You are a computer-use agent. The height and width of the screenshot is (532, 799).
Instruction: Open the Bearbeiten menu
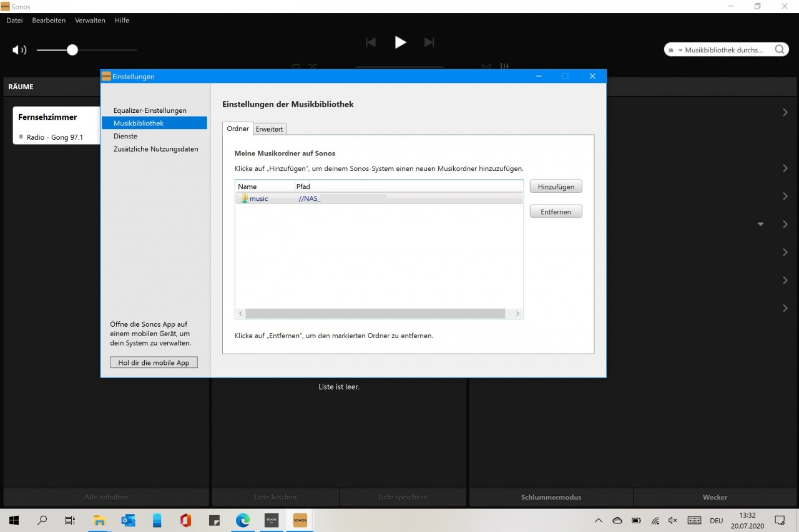[x=49, y=20]
